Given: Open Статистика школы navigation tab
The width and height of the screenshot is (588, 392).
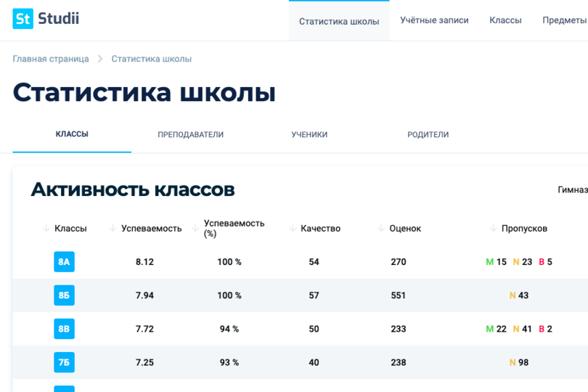Looking at the screenshot, I should [339, 21].
